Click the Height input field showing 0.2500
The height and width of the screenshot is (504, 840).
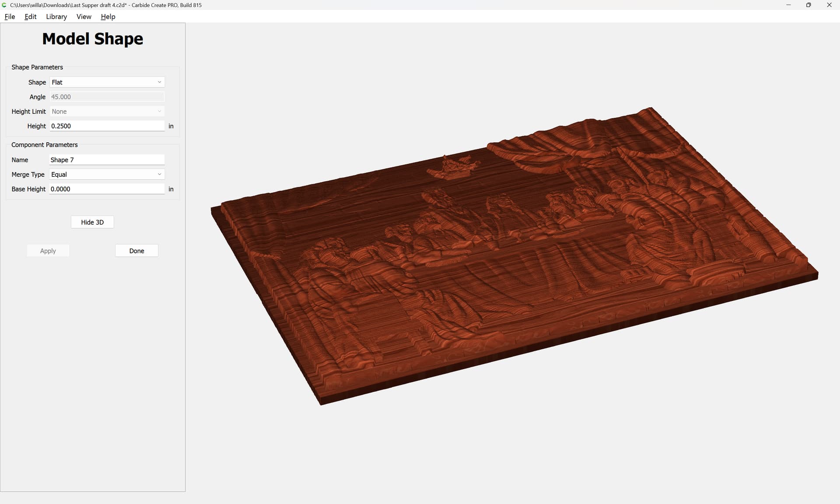pos(107,126)
